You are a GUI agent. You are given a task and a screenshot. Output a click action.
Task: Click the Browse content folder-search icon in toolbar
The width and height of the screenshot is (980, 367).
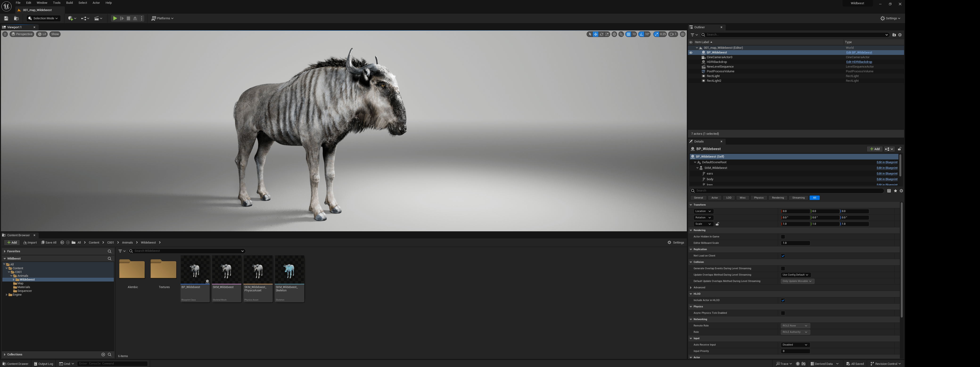[x=16, y=18]
